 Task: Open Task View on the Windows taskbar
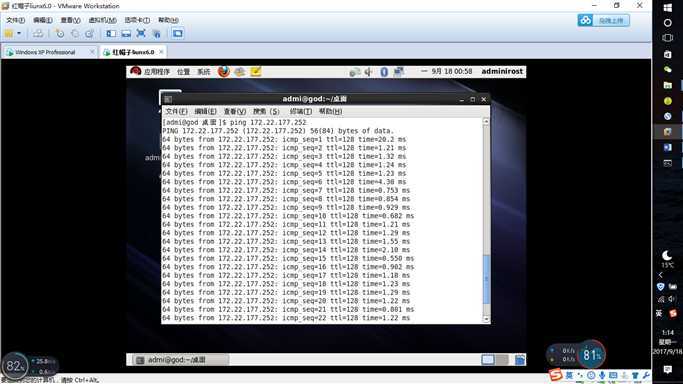(x=667, y=38)
